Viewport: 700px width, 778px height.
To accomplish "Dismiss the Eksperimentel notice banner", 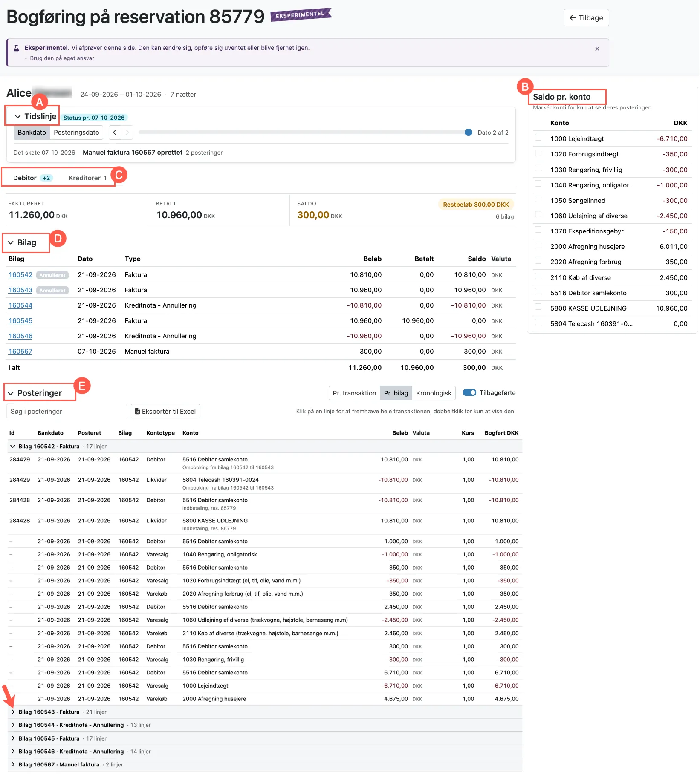I will pyautogui.click(x=597, y=49).
